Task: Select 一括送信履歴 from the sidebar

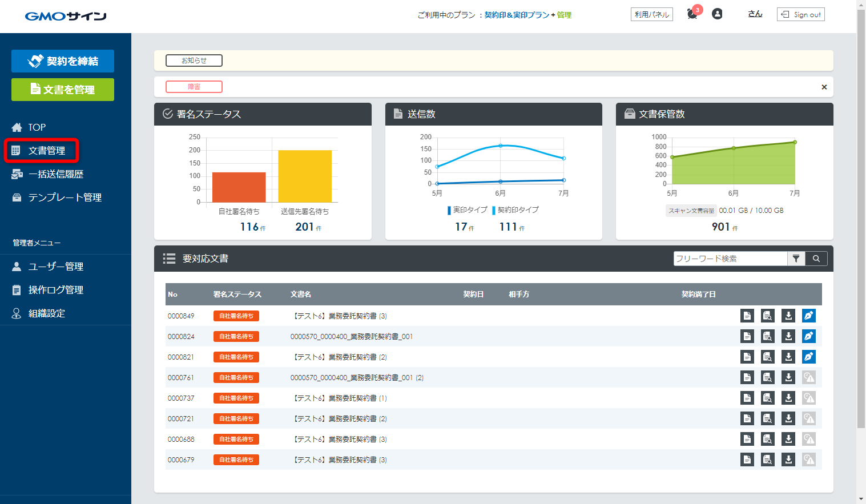Action: click(x=56, y=174)
